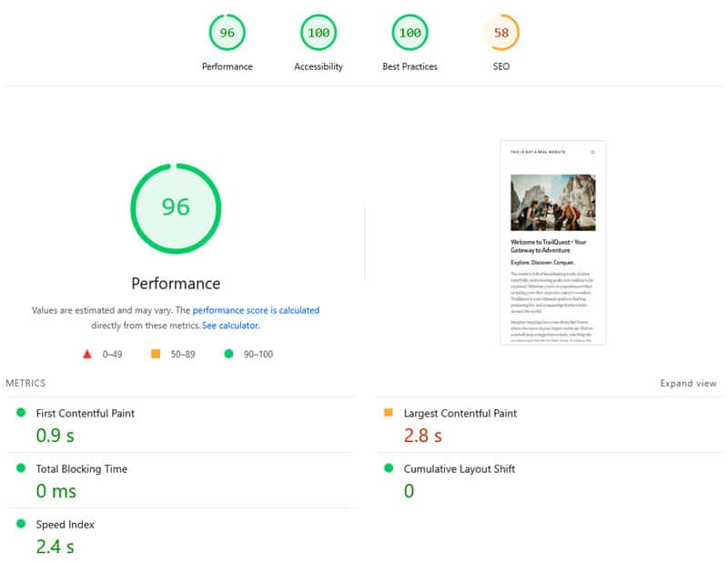Screen dimensions: 728x562
Task: Expand the metrics with Expand view
Action: coord(688,383)
